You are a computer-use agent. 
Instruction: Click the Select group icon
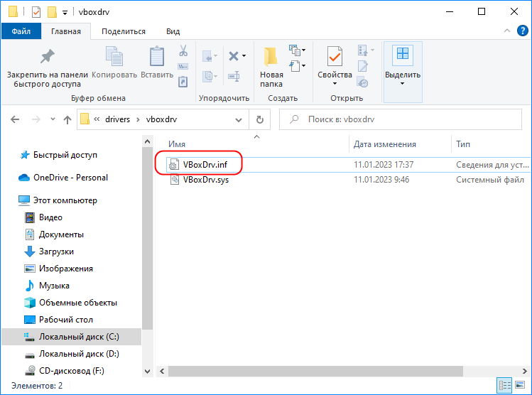pos(403,54)
